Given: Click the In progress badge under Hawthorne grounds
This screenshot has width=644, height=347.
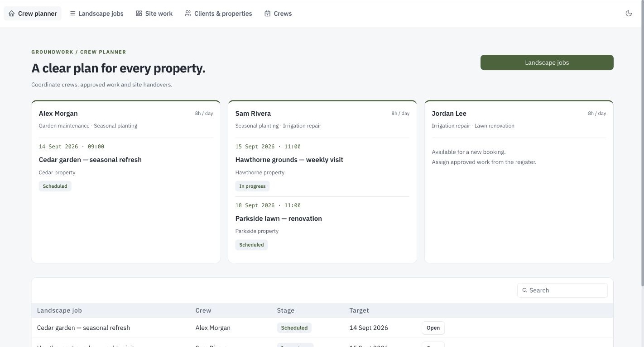Looking at the screenshot, I should [x=252, y=186].
